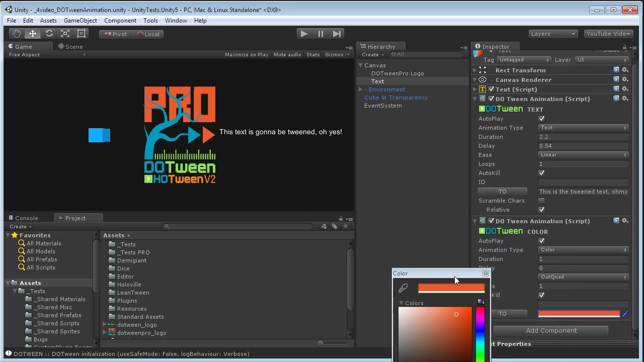Toggle Inspector lock icon
644x362 pixels.
pyautogui.click(x=624, y=47)
